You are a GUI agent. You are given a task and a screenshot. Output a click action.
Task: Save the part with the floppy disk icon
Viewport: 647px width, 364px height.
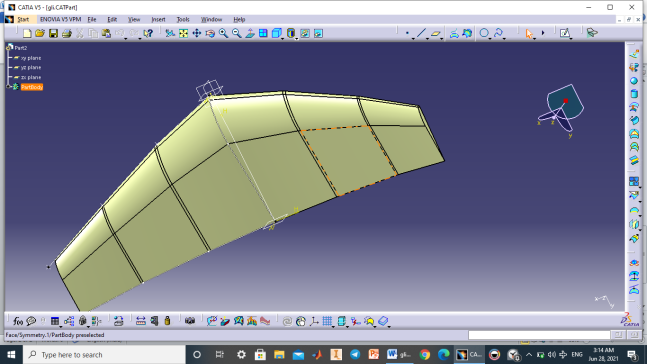(x=53, y=33)
